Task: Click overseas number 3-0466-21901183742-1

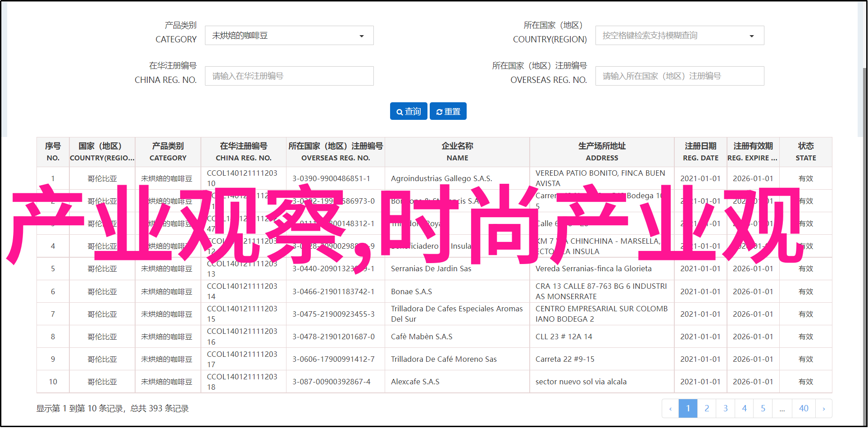Action: click(x=333, y=292)
